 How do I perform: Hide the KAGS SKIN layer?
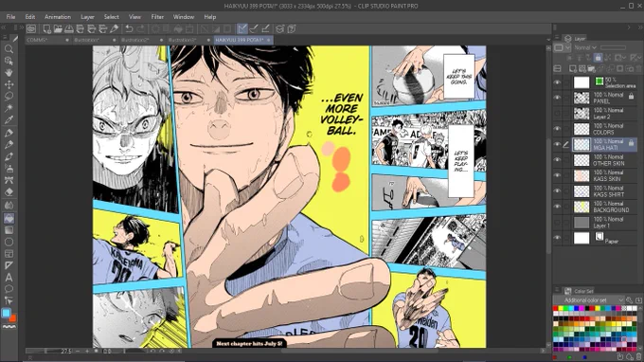[557, 175]
